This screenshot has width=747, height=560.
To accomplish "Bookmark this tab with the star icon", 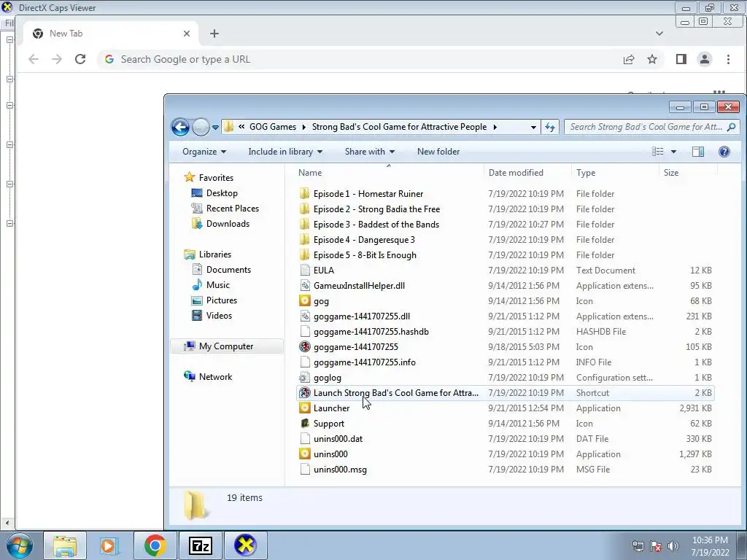I will (652, 59).
